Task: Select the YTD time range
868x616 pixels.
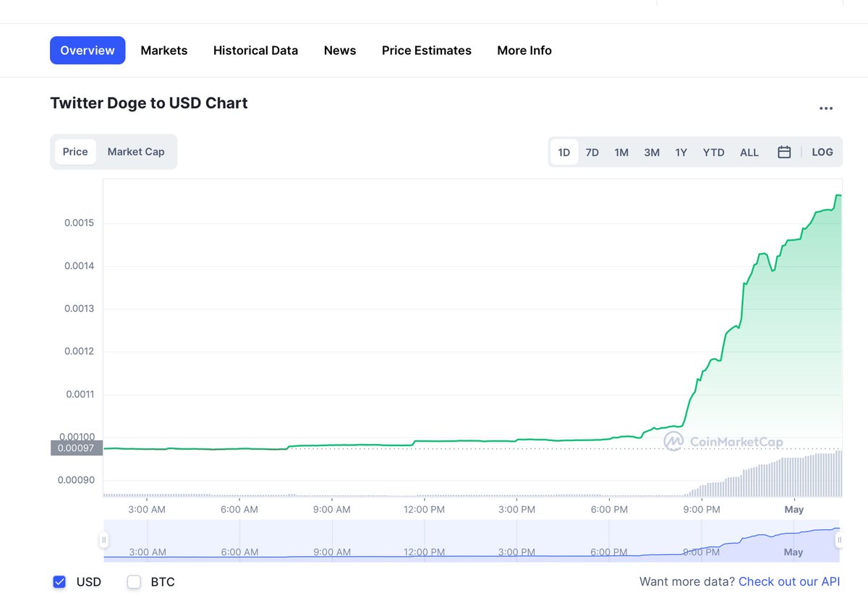Action: (714, 152)
